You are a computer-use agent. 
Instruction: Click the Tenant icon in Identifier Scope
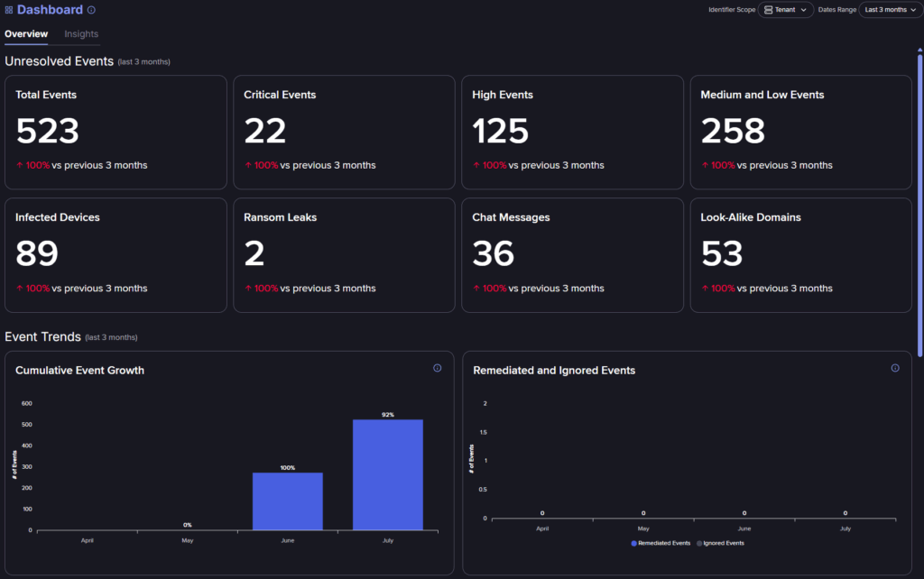pyautogui.click(x=768, y=10)
